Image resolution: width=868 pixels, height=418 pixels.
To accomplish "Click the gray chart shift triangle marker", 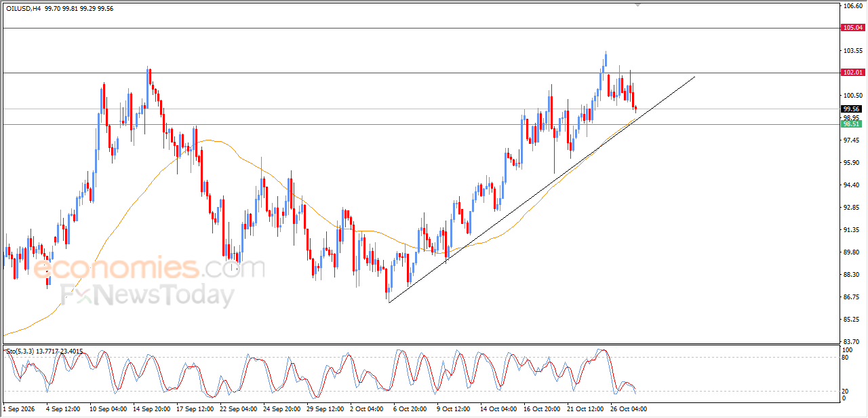I will tap(637, 5).
